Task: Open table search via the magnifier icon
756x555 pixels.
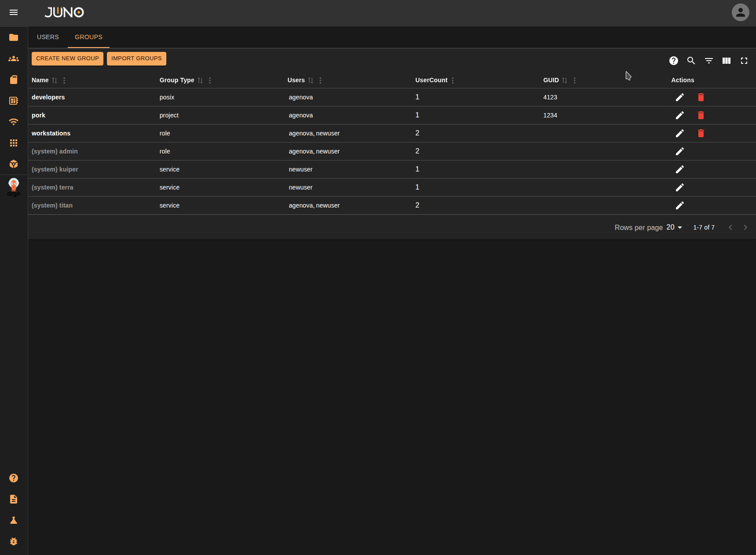Action: 691,61
